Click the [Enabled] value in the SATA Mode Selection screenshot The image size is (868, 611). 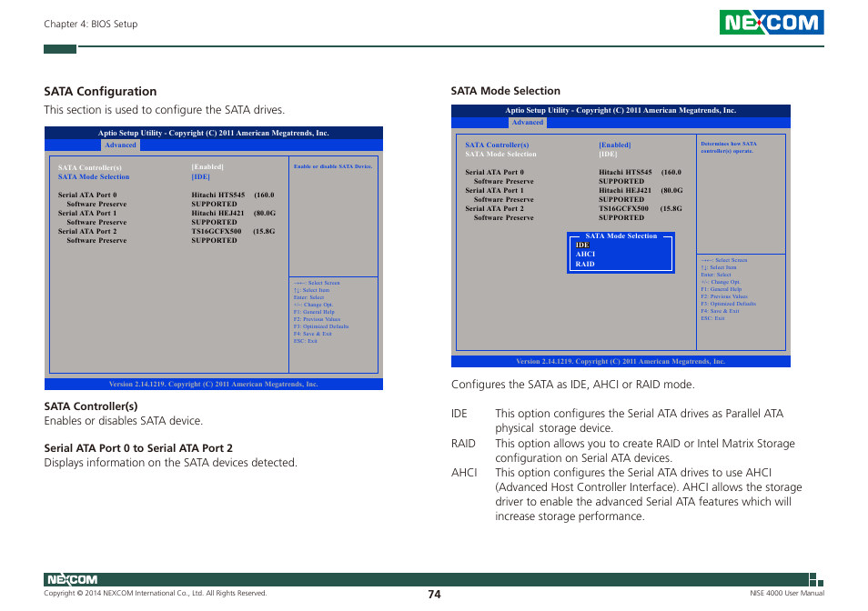(x=614, y=145)
